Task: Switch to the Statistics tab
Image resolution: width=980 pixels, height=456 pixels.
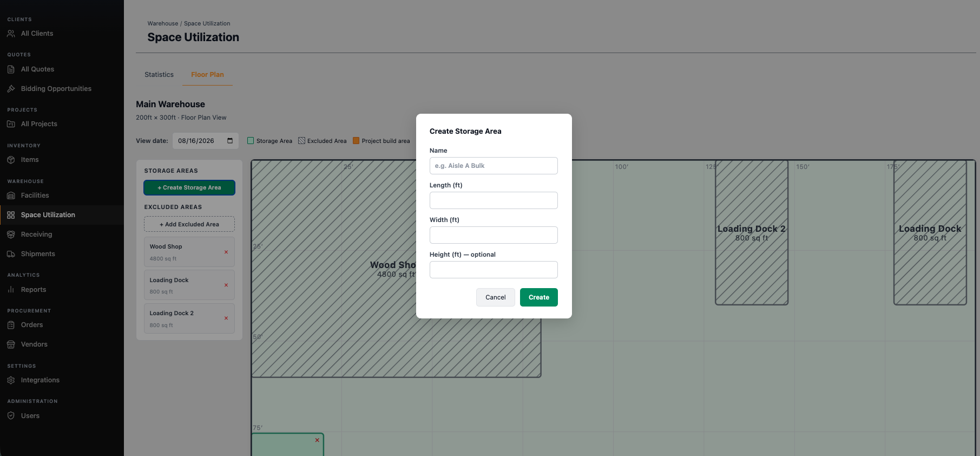Action: pyautogui.click(x=159, y=75)
